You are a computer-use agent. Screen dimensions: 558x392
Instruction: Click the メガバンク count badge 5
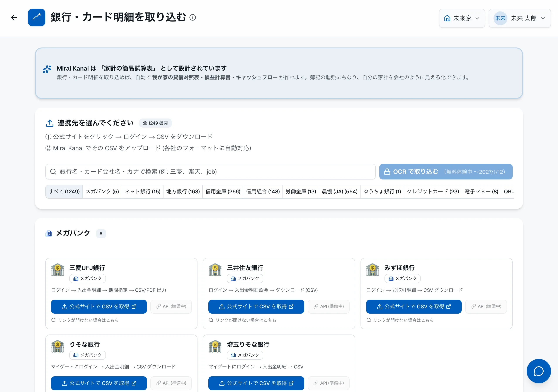coord(101,234)
